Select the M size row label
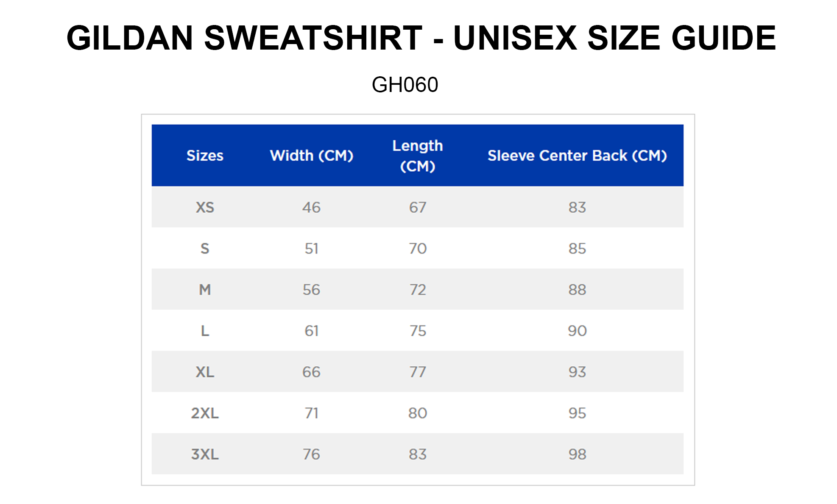This screenshot has height=504, width=837. tap(205, 290)
